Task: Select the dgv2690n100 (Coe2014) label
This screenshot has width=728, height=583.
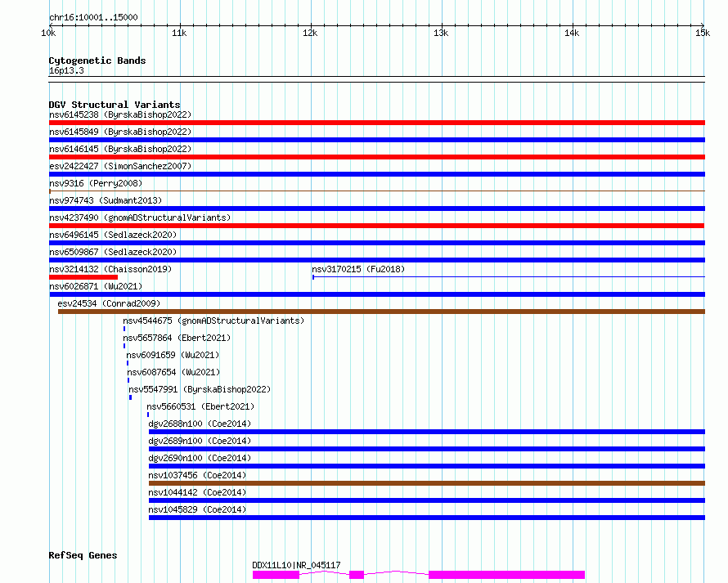Action: click(200, 458)
